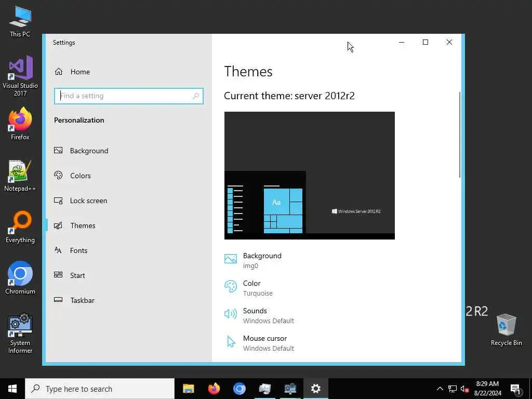
Task: Click the Sounds speaker icon in Themes
Action: [x=231, y=314]
